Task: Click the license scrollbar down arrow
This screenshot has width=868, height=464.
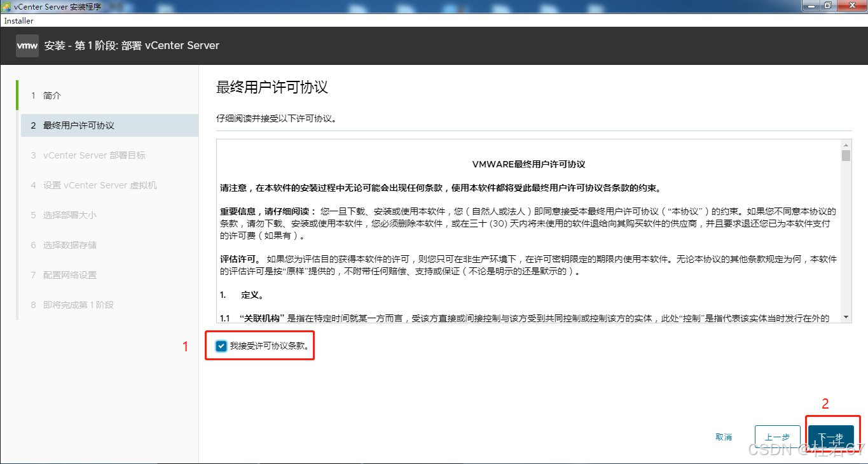Action: point(846,317)
